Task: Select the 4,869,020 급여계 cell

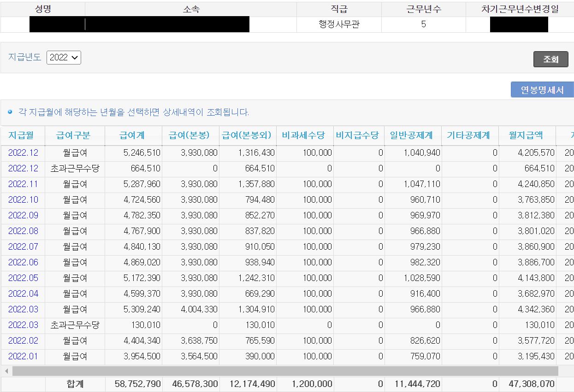Action: tap(134, 262)
